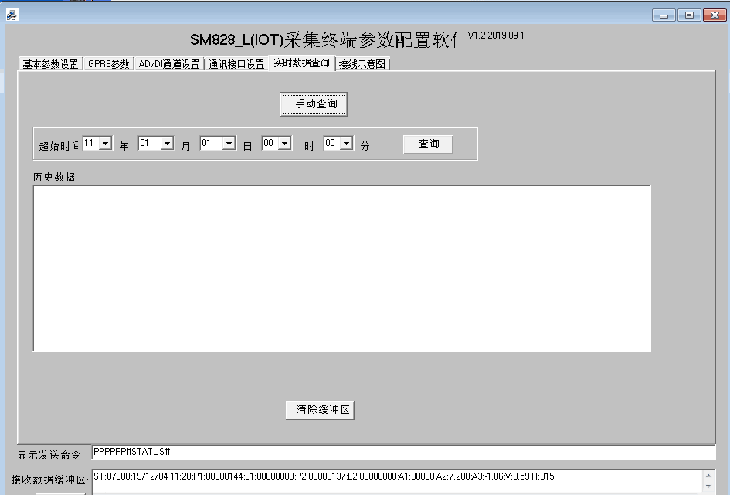Switch to the GPRS参数 tab

pyautogui.click(x=108, y=64)
